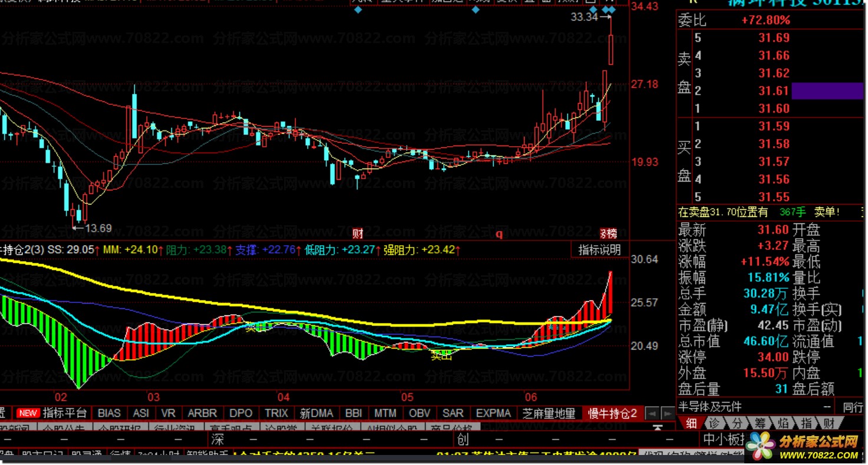
Task: Click sell price 31.66 at level 4
Action: pos(774,56)
